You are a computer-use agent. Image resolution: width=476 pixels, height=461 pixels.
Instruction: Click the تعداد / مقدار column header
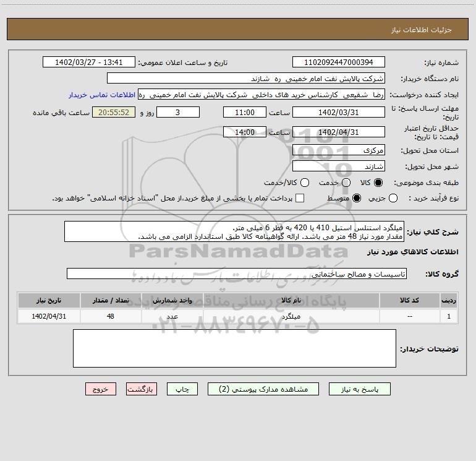click(x=111, y=301)
